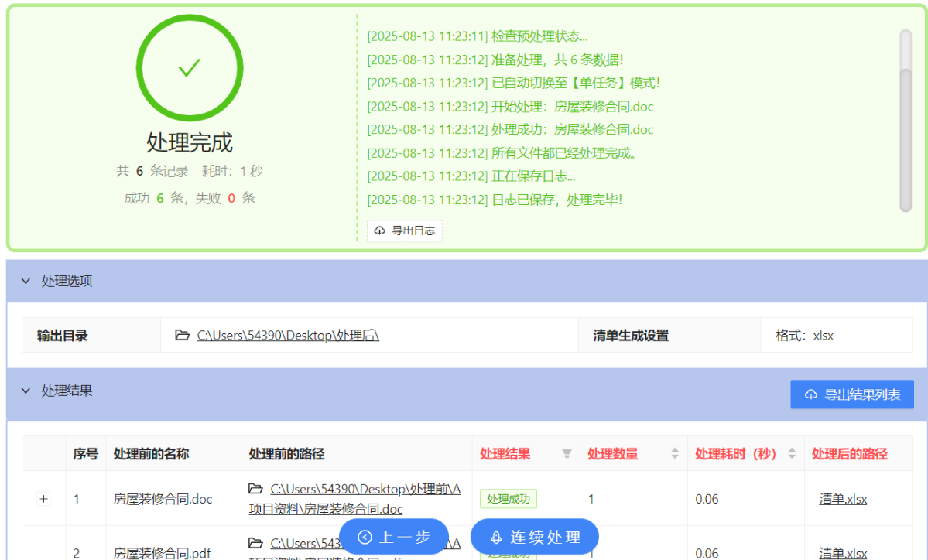Screen dimensions: 928x560
Task: Open 清单.xlsx link in row 2
Action: [x=843, y=553]
